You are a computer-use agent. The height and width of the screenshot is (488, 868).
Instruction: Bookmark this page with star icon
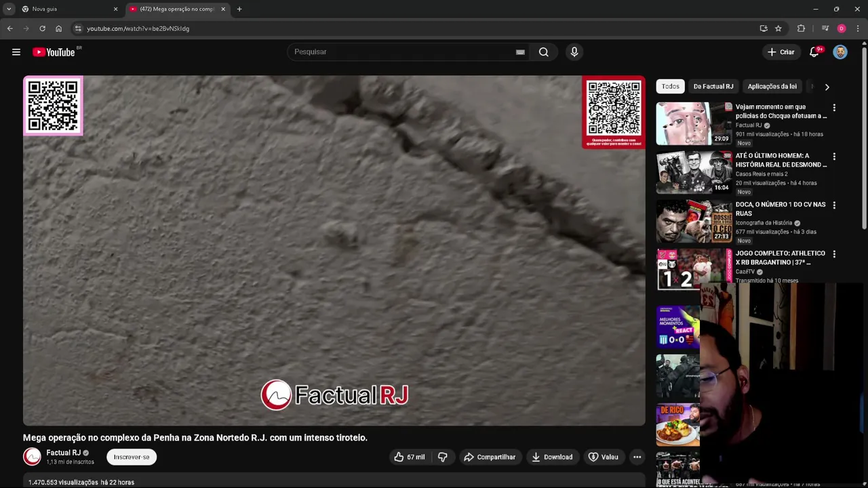pos(778,28)
